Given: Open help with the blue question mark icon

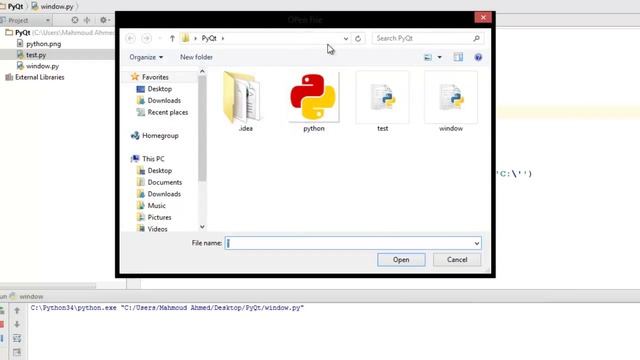Looking at the screenshot, I should 478,57.
